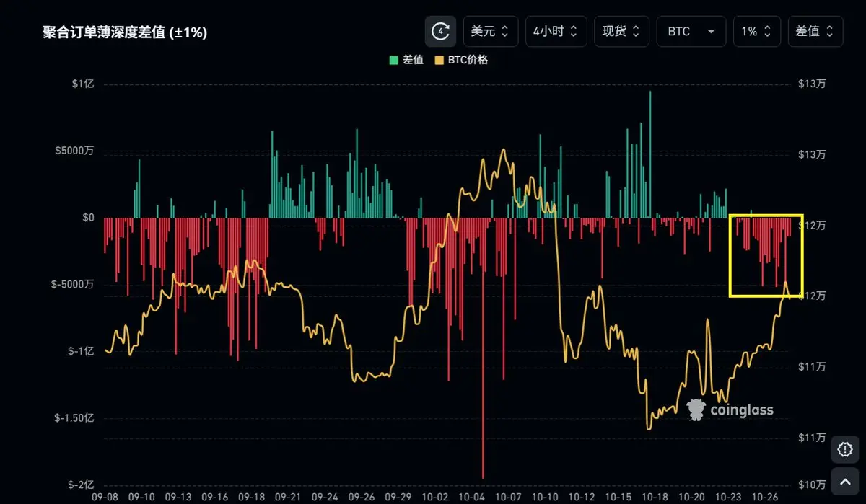
Task: Click the 10-04 date axis label
Action: [472, 498]
